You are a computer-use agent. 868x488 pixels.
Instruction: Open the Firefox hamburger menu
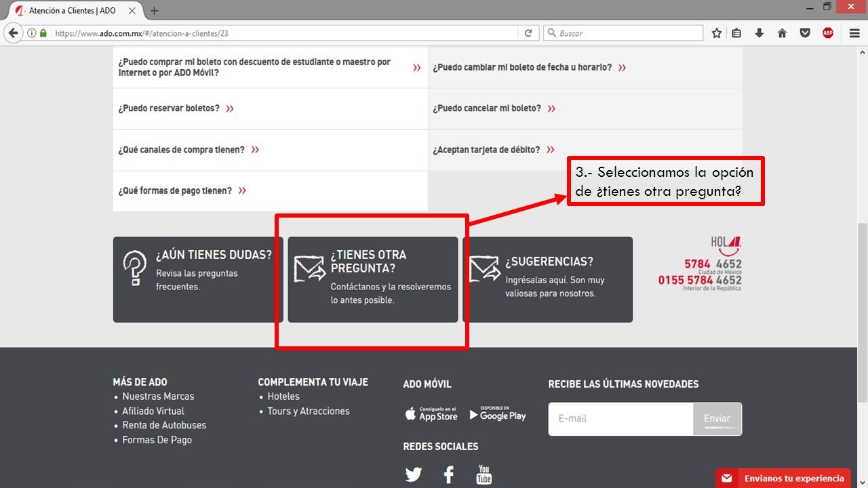click(x=854, y=33)
